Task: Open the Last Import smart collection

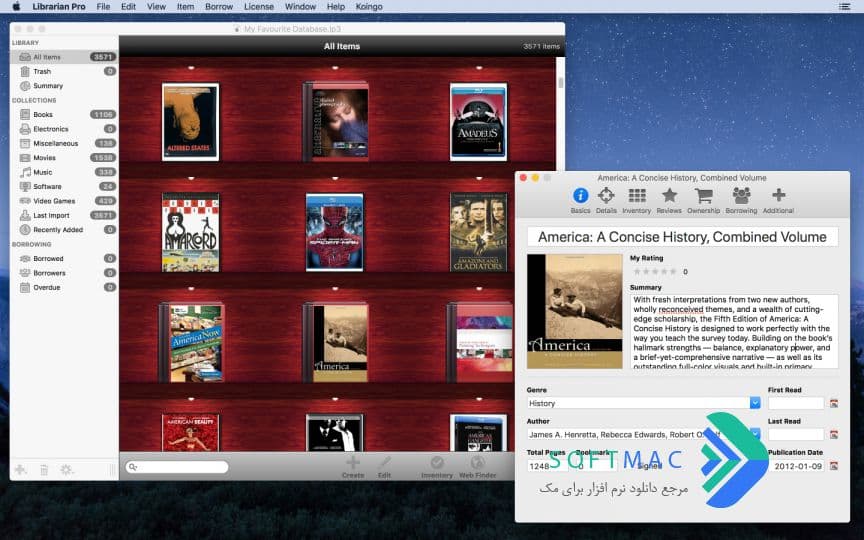Action: [64, 215]
